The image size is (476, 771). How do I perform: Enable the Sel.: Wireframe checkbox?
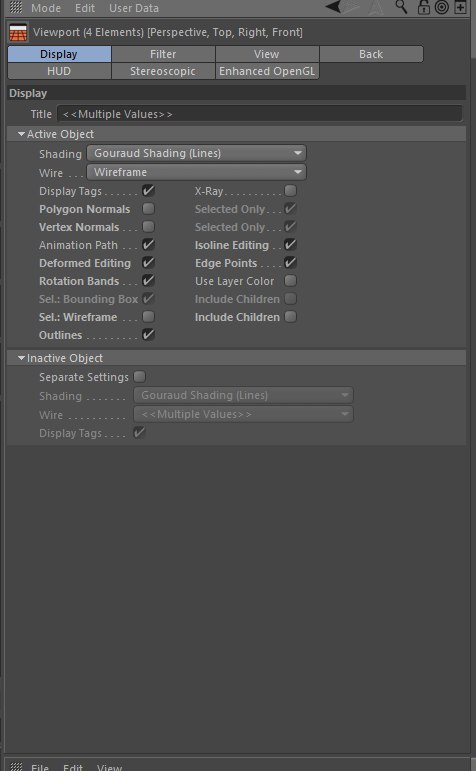[148, 317]
